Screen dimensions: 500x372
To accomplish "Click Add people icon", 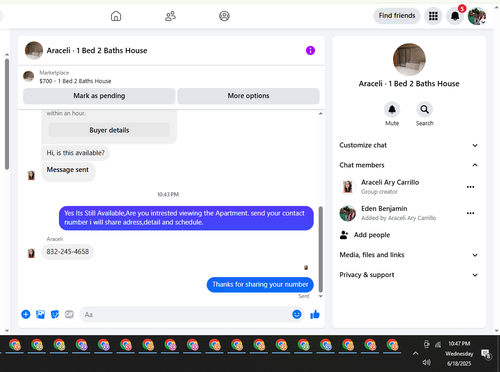I will 344,235.
